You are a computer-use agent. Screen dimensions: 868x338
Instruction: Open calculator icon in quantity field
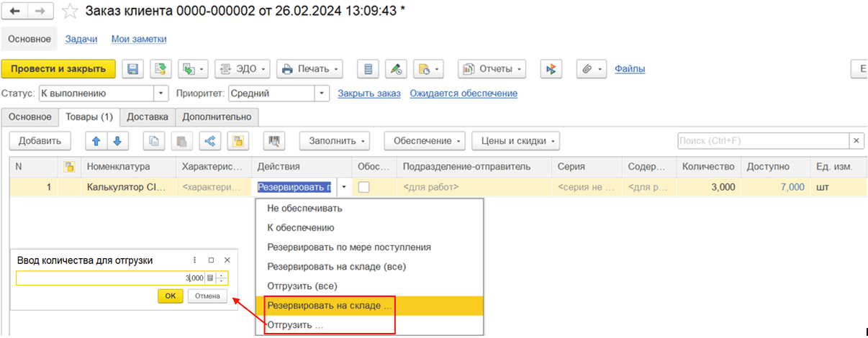[x=210, y=278]
